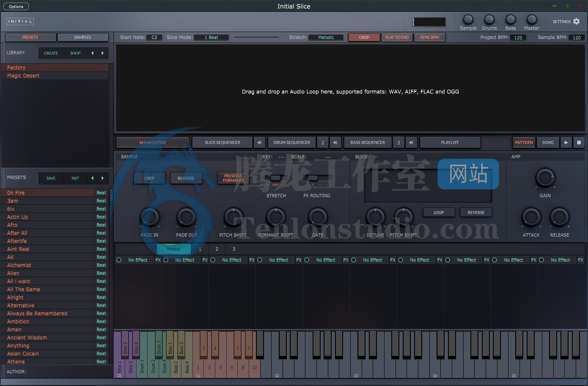
Task: Go to previous library using left arrow
Action: click(x=92, y=53)
